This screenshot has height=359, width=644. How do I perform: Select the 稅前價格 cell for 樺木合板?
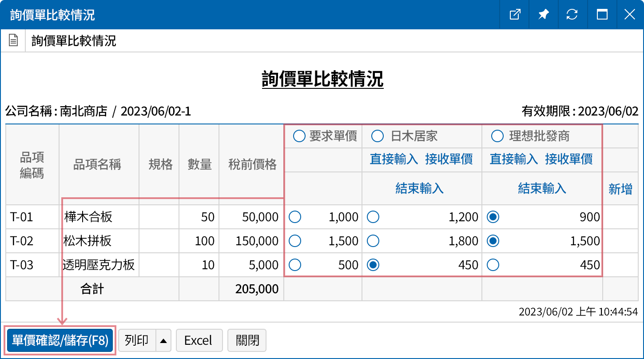(251, 217)
